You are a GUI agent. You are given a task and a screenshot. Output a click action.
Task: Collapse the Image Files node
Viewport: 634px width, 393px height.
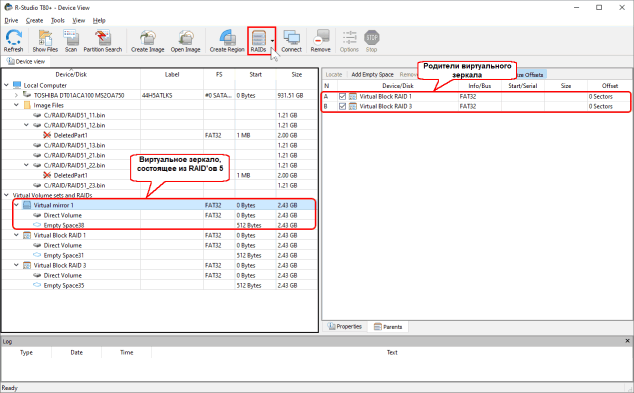(16, 105)
